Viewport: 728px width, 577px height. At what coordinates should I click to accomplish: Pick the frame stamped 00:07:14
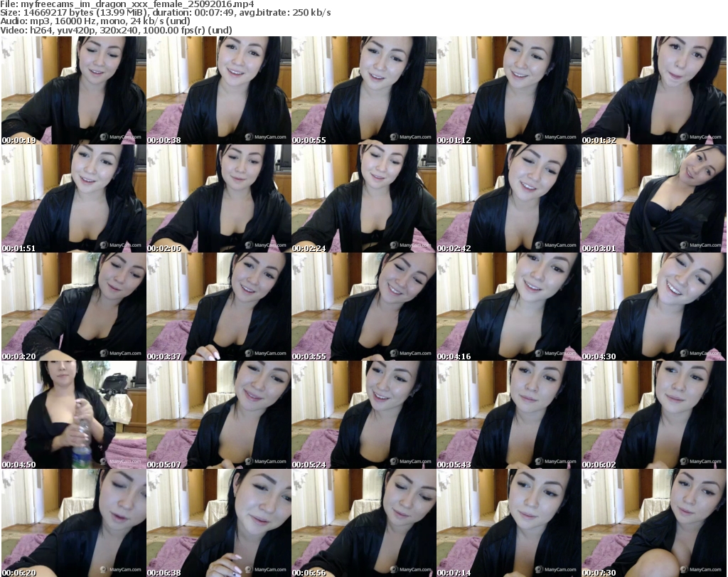tap(509, 523)
